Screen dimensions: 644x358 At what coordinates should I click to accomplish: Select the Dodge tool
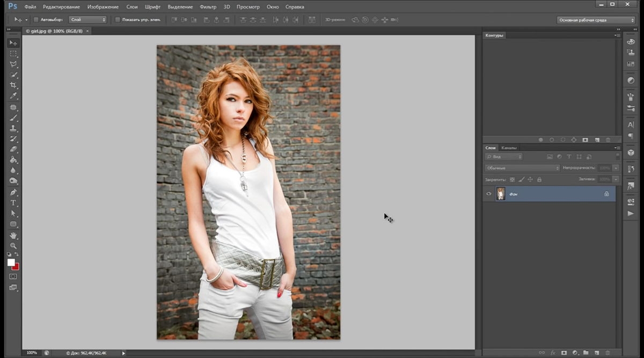tap(13, 181)
